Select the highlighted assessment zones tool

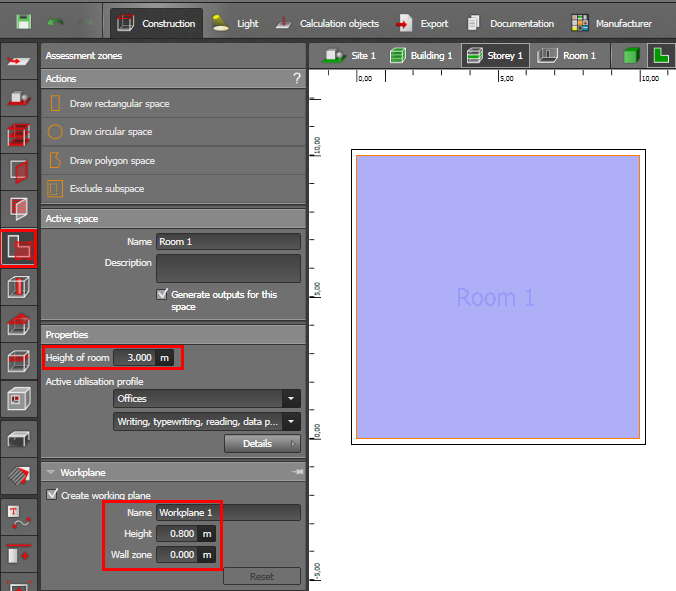19,249
